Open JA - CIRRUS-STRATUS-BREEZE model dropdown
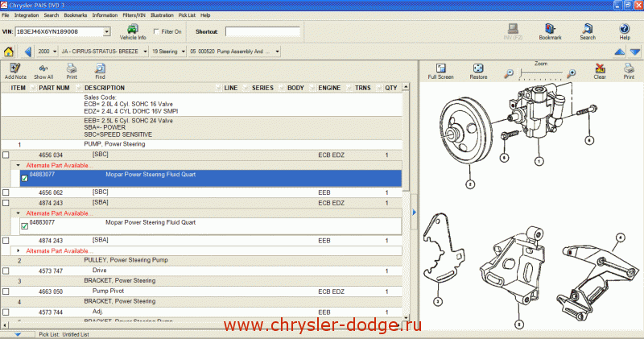 (145, 52)
